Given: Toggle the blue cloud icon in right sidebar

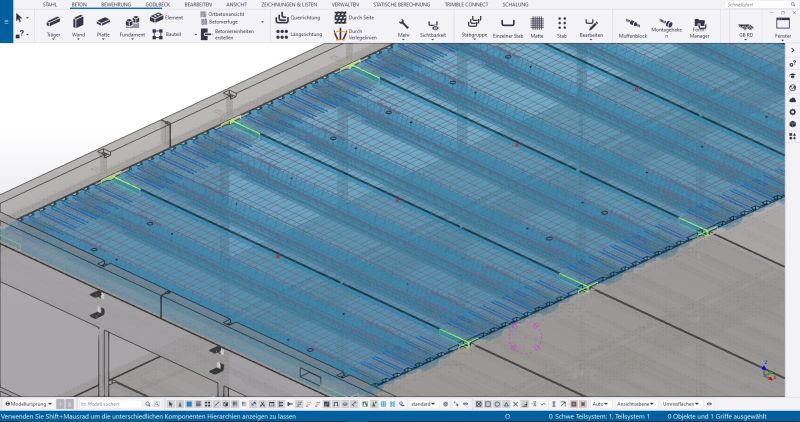Looking at the screenshot, I should pos(793,98).
